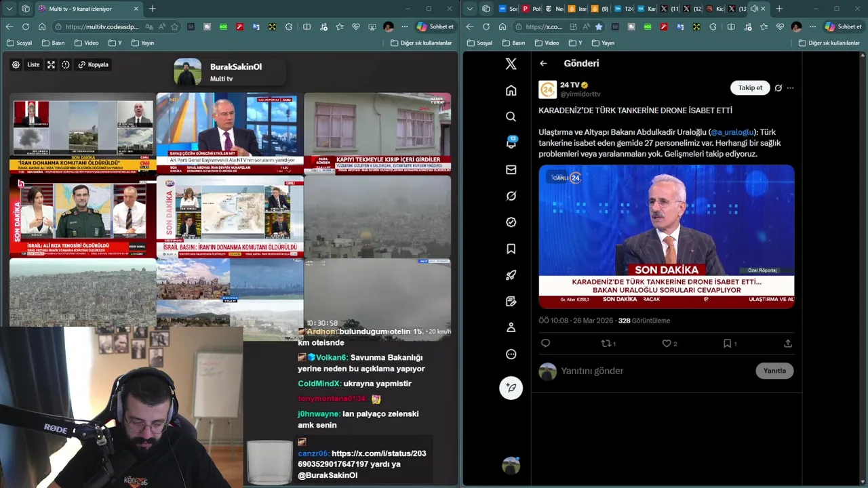Screen dimensions: 868x488
Task: Toggle Multi tv fullscreen icon
Action: 51,65
